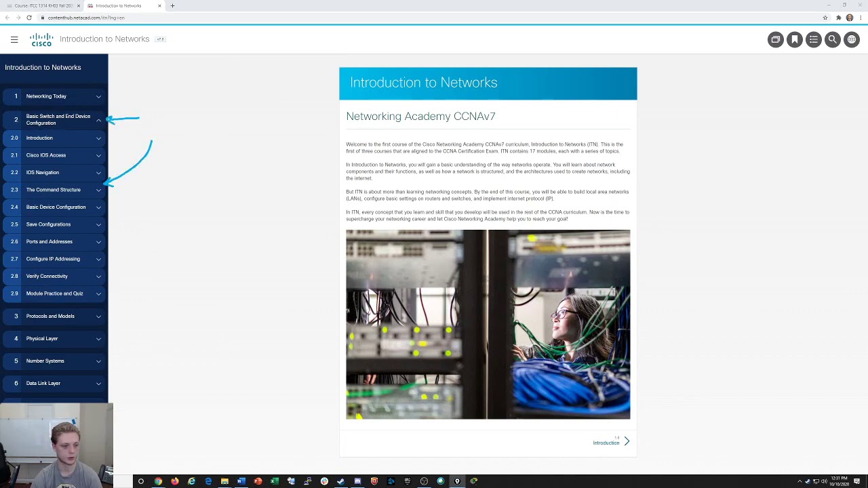Open the Chrome three-dot menu

(x=861, y=18)
